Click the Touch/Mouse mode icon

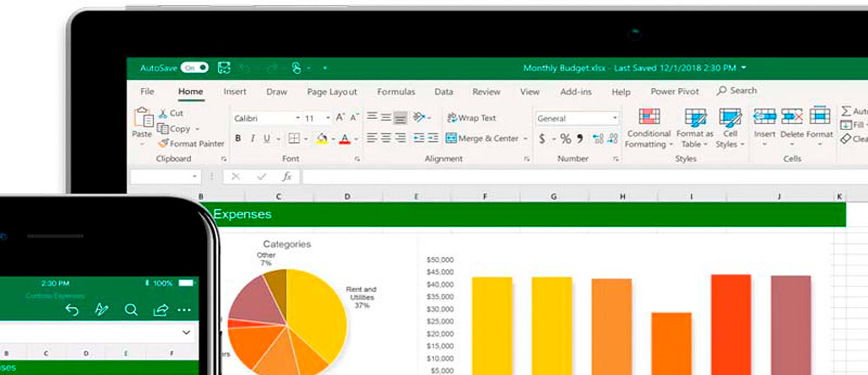tap(296, 68)
